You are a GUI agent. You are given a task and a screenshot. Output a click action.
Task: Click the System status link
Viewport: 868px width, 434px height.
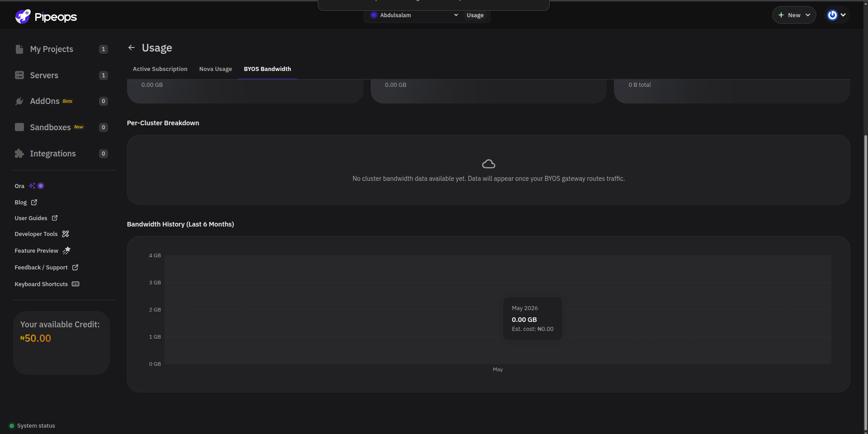[32, 426]
